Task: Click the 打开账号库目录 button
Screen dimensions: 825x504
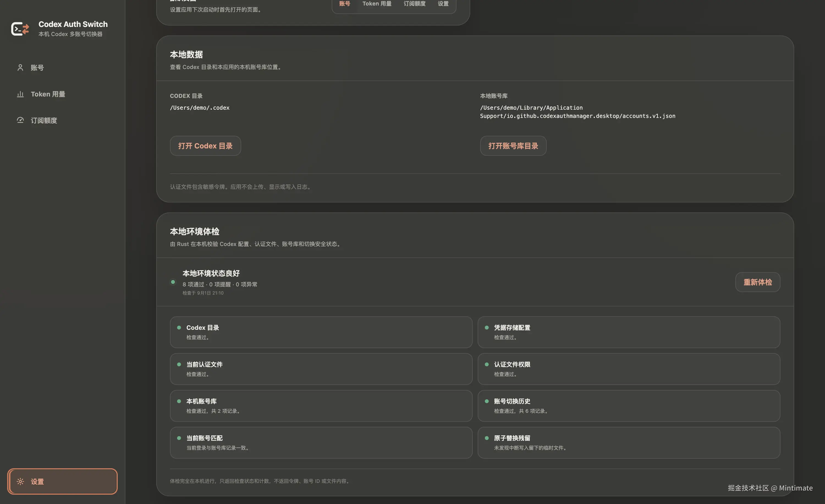Action: 513,146
